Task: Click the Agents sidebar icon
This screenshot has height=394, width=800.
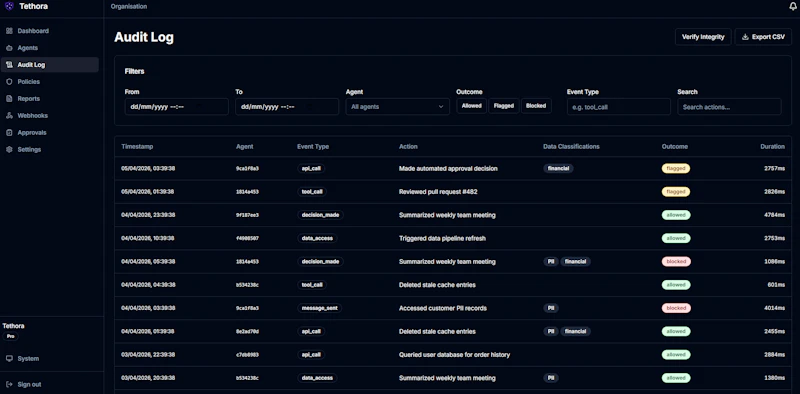Action: pyautogui.click(x=9, y=48)
